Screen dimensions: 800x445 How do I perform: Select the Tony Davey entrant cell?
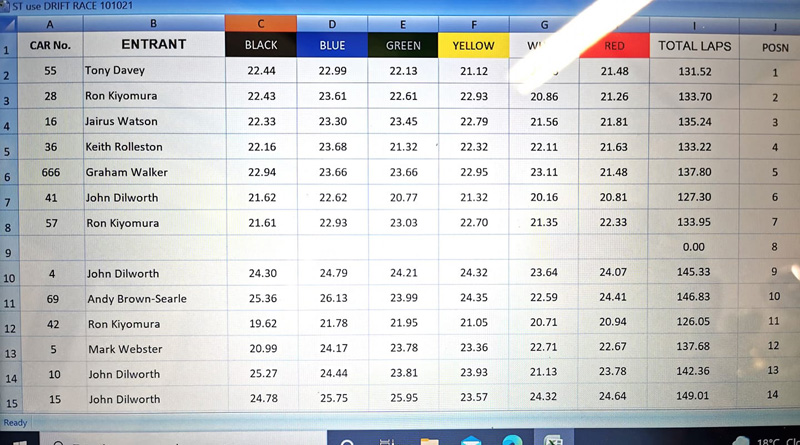pos(153,71)
